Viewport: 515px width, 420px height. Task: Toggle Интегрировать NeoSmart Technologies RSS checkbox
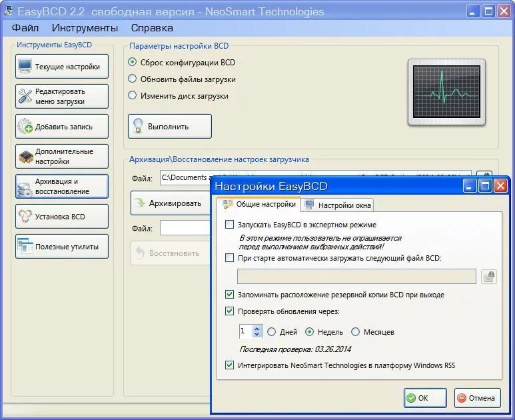point(229,365)
